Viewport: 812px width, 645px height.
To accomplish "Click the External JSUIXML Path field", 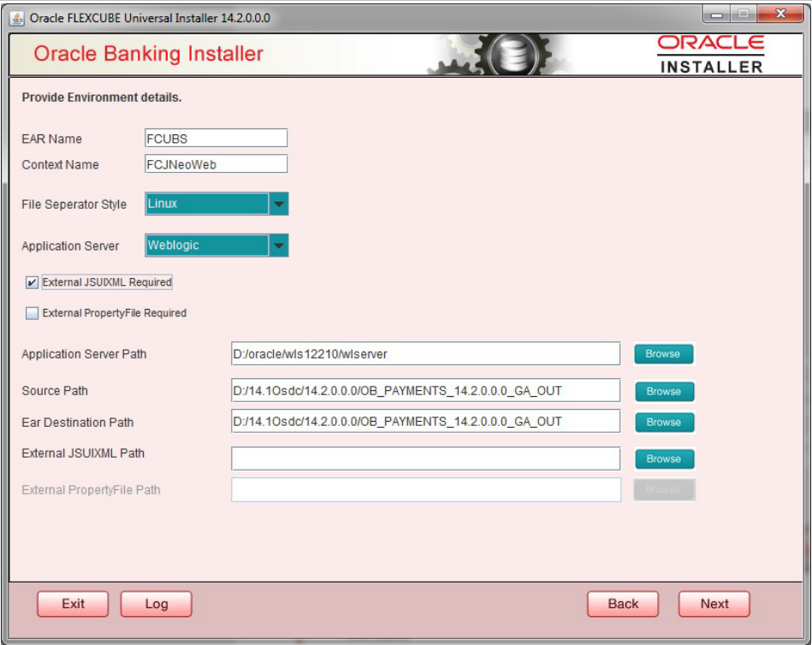I will coord(425,459).
